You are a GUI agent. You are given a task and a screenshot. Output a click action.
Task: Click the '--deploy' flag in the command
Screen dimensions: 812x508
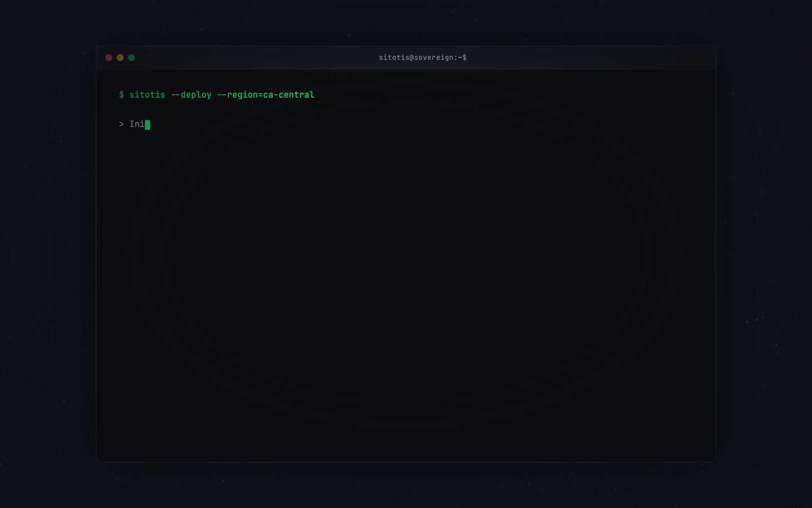point(191,95)
